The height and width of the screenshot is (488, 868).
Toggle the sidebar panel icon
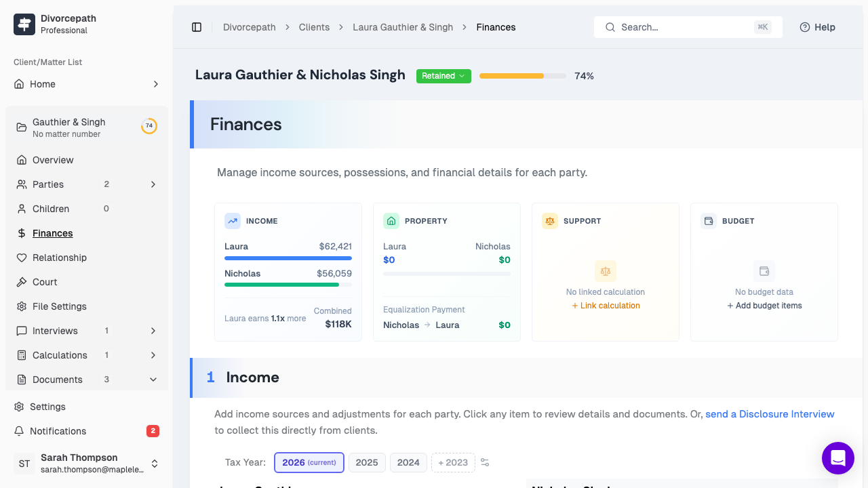pyautogui.click(x=197, y=27)
